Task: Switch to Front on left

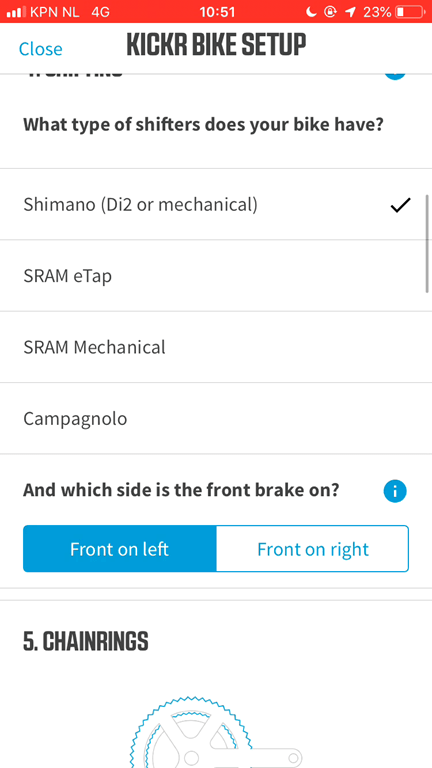Action: (120, 549)
